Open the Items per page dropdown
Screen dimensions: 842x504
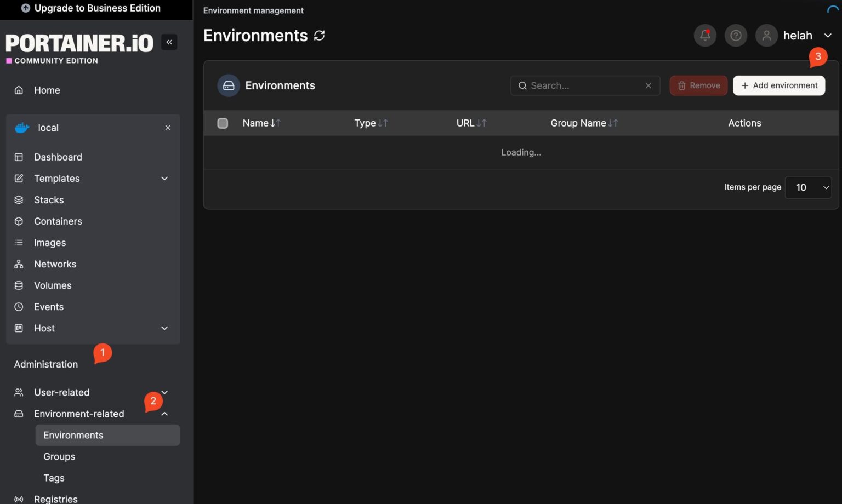tap(808, 187)
